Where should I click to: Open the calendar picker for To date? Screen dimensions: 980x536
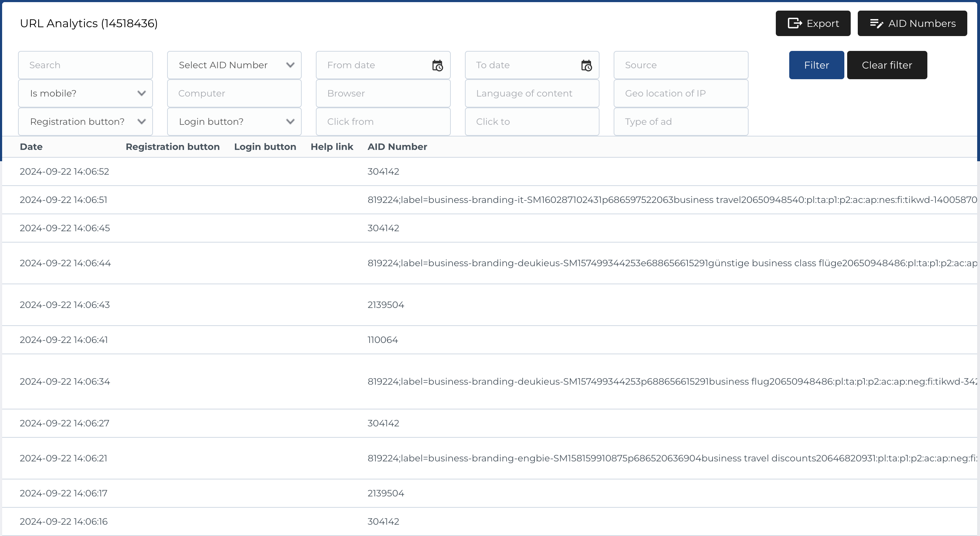(x=586, y=65)
